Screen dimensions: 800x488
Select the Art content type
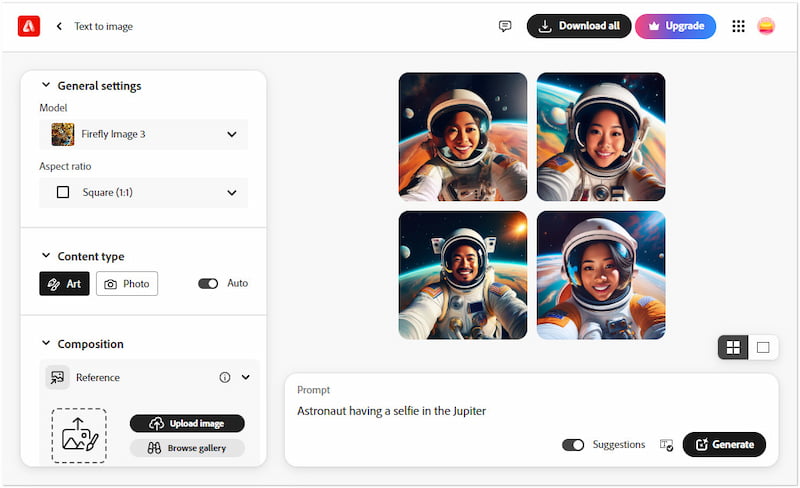point(65,284)
